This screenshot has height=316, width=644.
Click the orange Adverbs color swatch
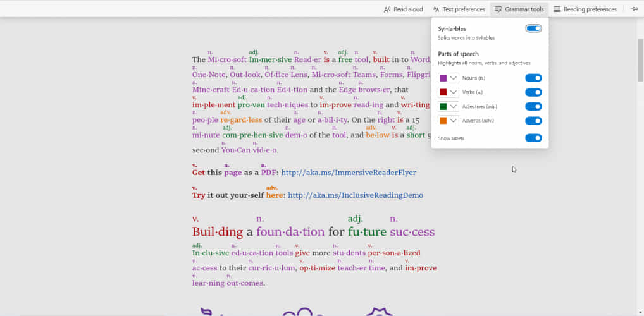(x=443, y=121)
